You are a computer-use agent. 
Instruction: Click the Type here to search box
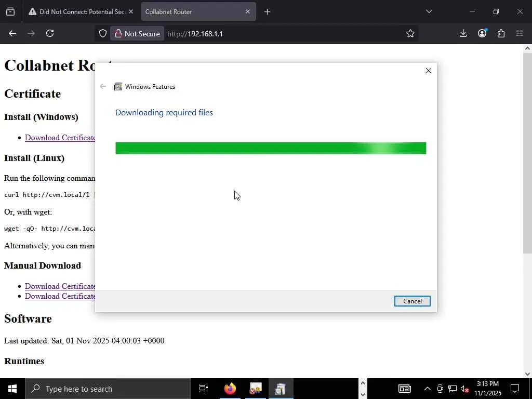[108, 389]
